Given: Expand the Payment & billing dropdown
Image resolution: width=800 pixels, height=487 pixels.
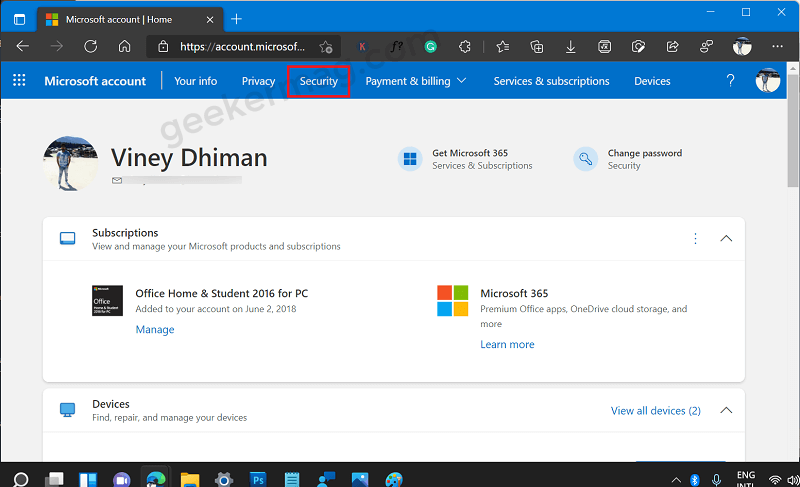Looking at the screenshot, I should click(416, 81).
